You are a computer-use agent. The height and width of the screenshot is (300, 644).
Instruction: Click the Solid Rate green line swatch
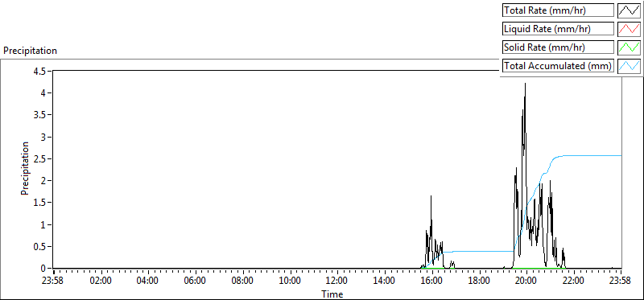[630, 47]
